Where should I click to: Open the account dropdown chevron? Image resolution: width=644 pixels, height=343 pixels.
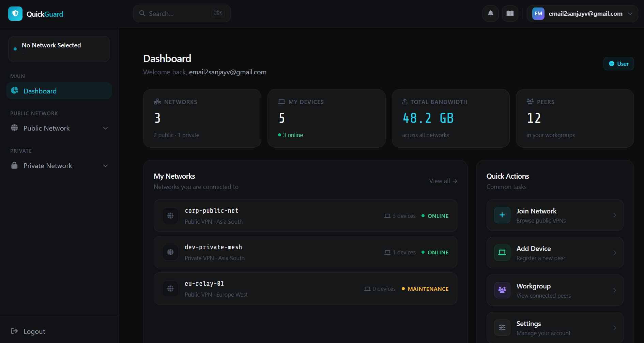pos(630,14)
